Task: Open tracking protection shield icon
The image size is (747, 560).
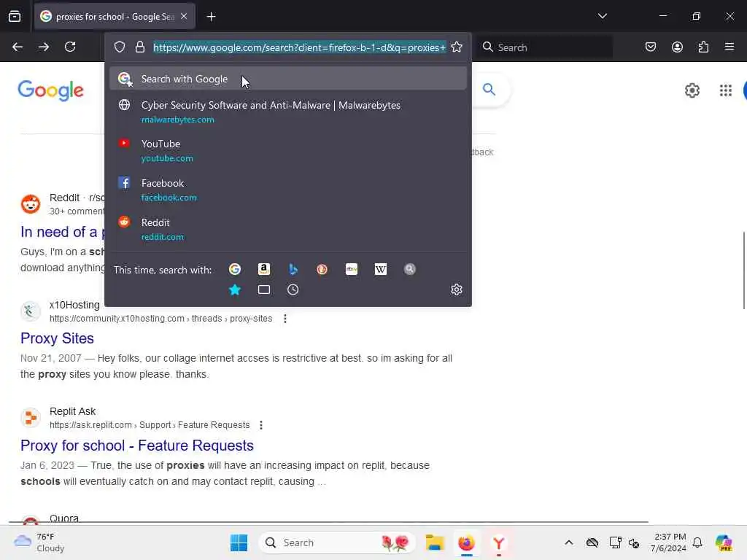Action: (x=120, y=47)
